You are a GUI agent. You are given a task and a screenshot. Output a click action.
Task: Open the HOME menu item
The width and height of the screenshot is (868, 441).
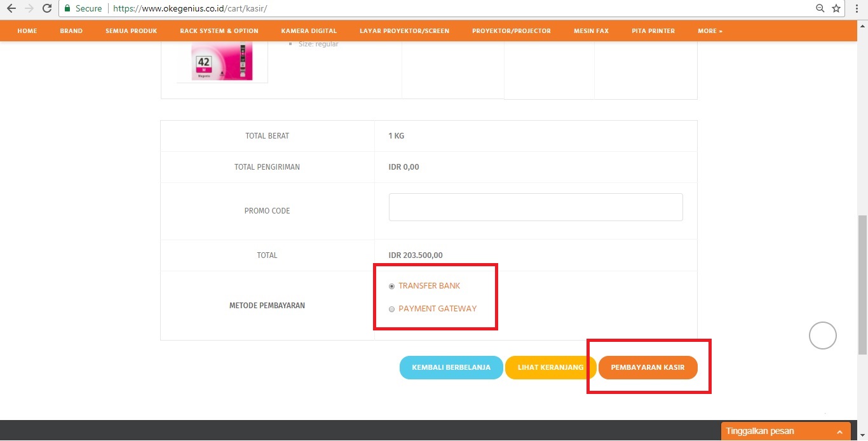27,31
